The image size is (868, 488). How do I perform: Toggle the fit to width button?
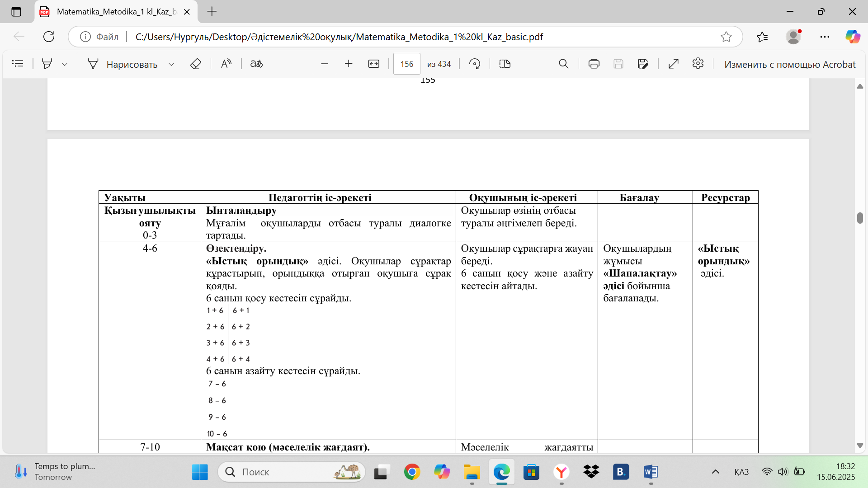(373, 64)
